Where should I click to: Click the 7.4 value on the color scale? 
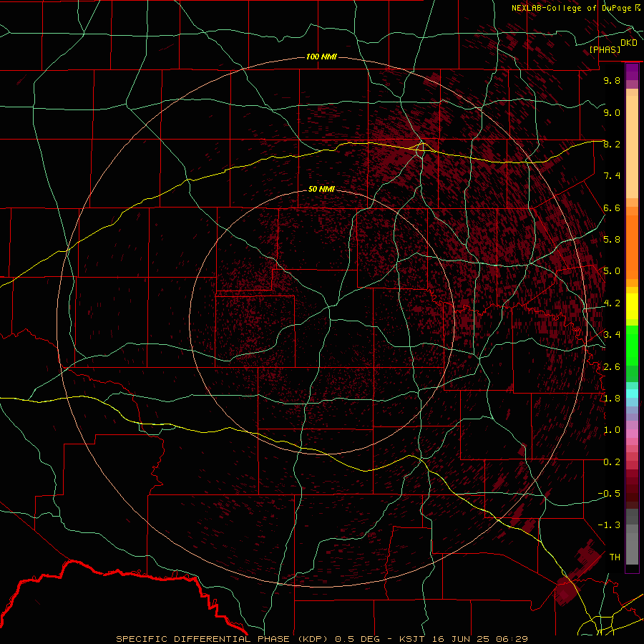612,176
